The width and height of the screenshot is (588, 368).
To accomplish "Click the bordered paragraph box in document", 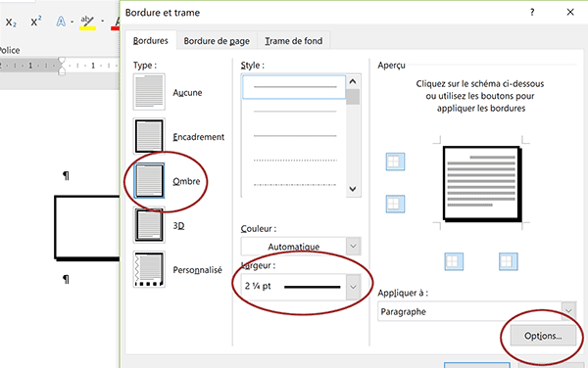I will 87,228.
